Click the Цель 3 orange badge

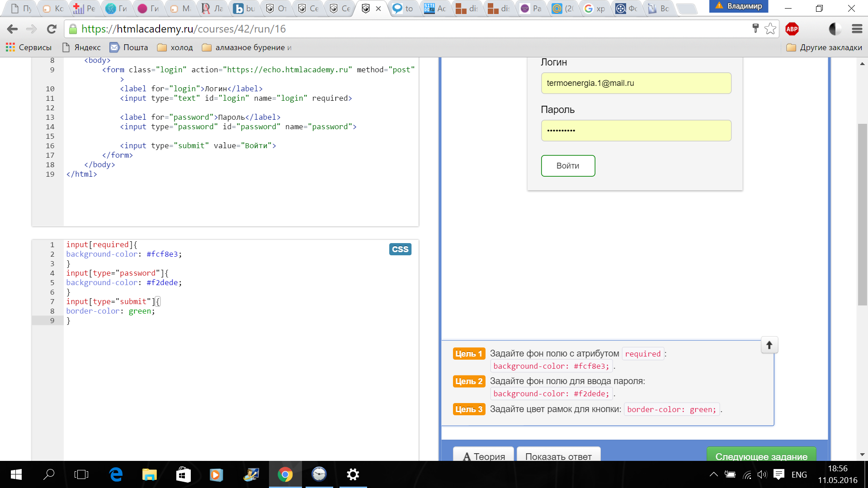[x=469, y=409]
